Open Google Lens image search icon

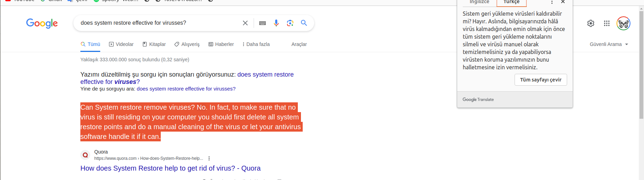[x=290, y=23]
